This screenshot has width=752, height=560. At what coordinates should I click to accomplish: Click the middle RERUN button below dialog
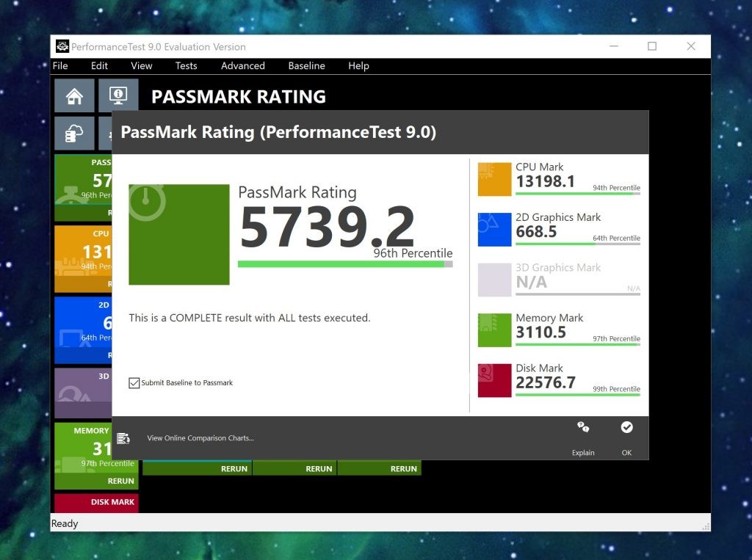319,468
